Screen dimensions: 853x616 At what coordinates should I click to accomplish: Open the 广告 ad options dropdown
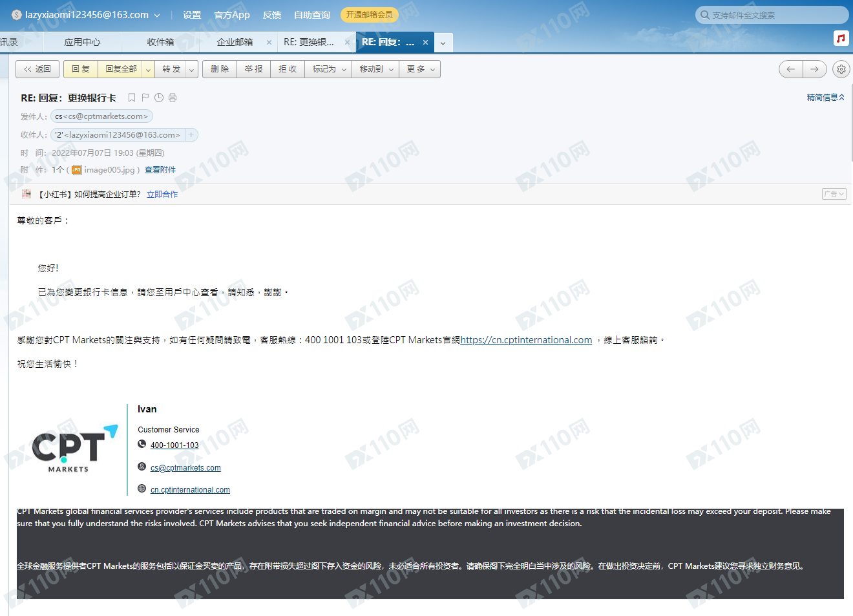tap(834, 194)
